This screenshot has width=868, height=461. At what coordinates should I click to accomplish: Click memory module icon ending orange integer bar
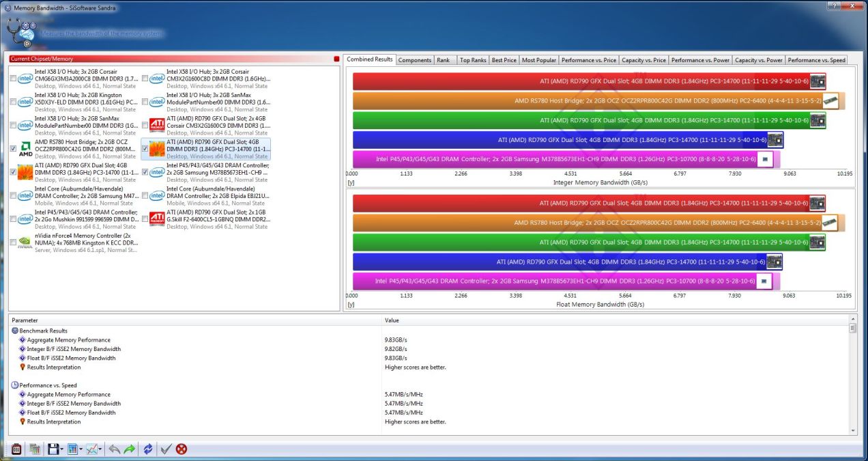point(830,100)
